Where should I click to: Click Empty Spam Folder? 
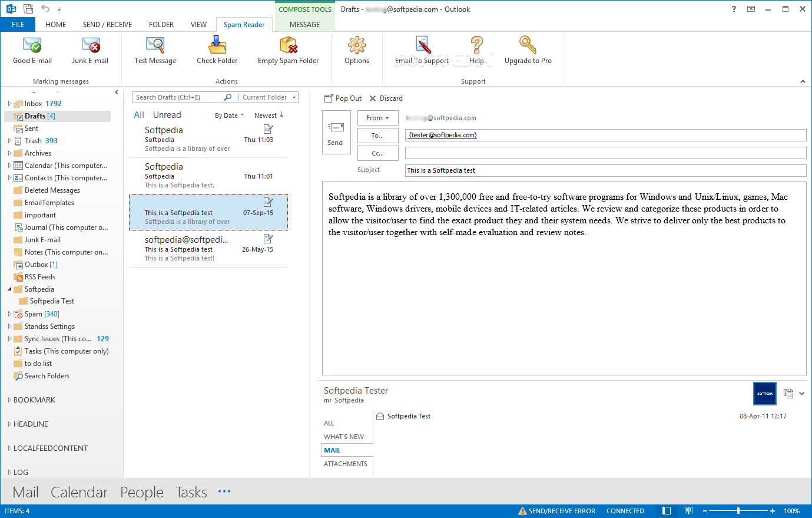[x=288, y=50]
